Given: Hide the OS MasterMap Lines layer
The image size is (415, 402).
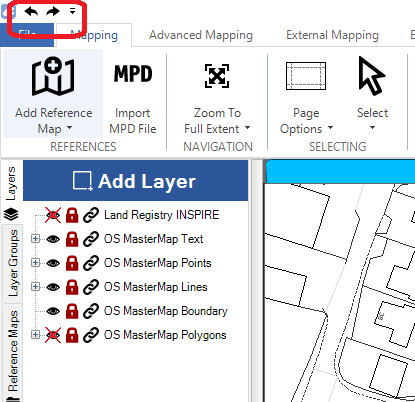Looking at the screenshot, I should [x=53, y=287].
